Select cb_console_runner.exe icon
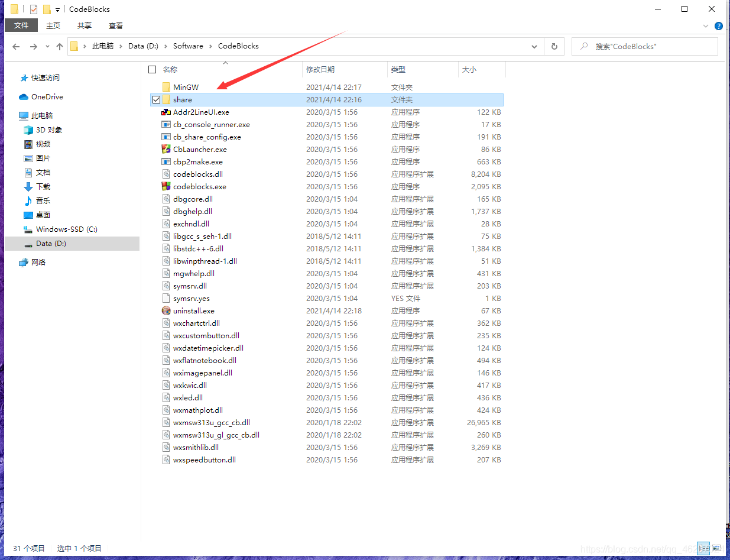The image size is (730, 560). 166,125
